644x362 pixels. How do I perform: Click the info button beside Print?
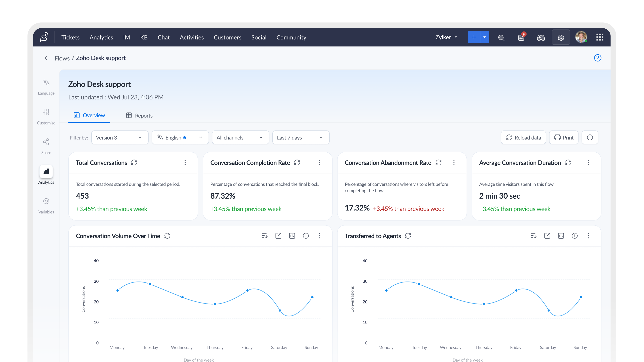click(590, 137)
